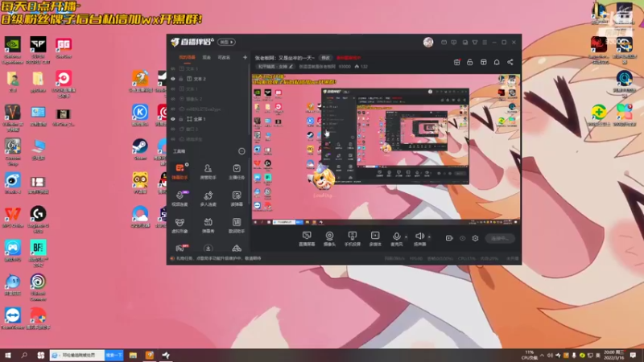Select the 全屏 1 layer row
644x362 pixels.
coord(209,119)
